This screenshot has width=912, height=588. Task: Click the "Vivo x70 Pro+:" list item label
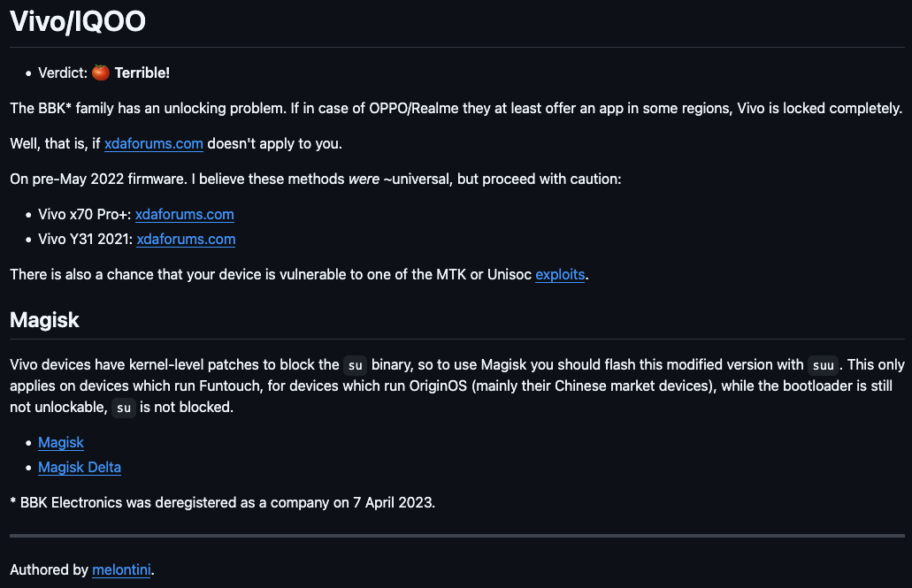(84, 215)
